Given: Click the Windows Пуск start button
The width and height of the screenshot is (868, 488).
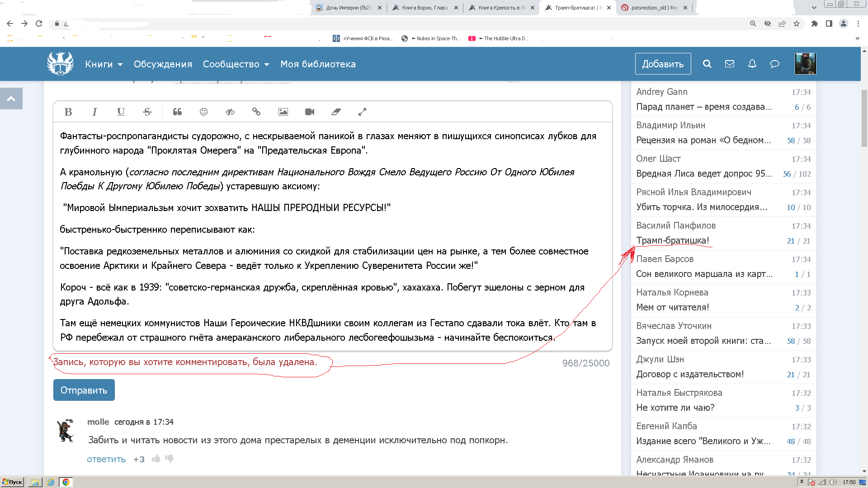Looking at the screenshot, I should pos(12,482).
